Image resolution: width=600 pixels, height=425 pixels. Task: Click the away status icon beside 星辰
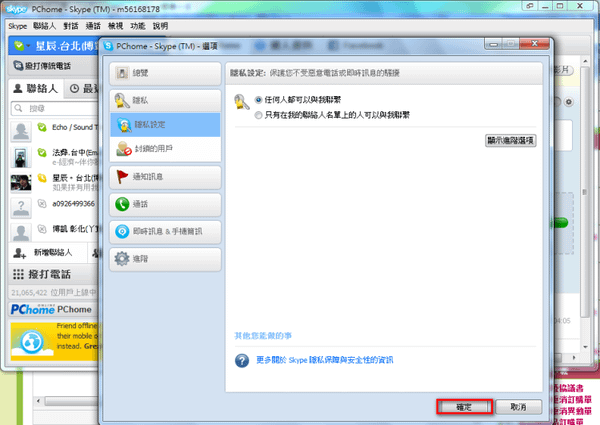(x=42, y=178)
